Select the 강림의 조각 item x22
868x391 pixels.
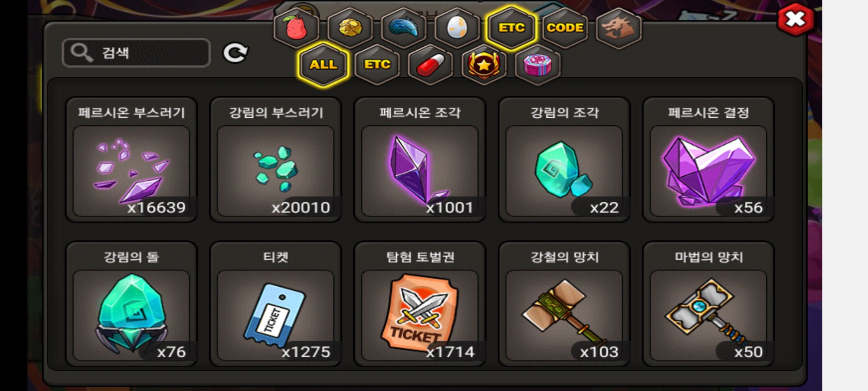pos(564,160)
